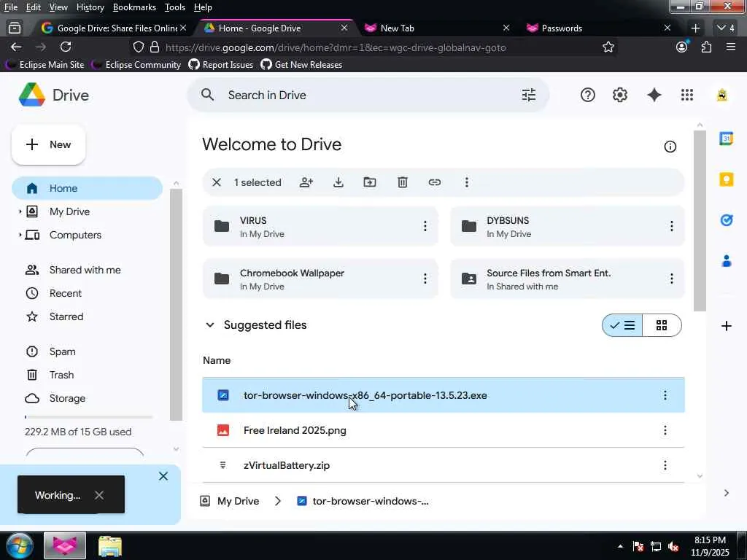Move selected file to trash icon

[x=403, y=182]
